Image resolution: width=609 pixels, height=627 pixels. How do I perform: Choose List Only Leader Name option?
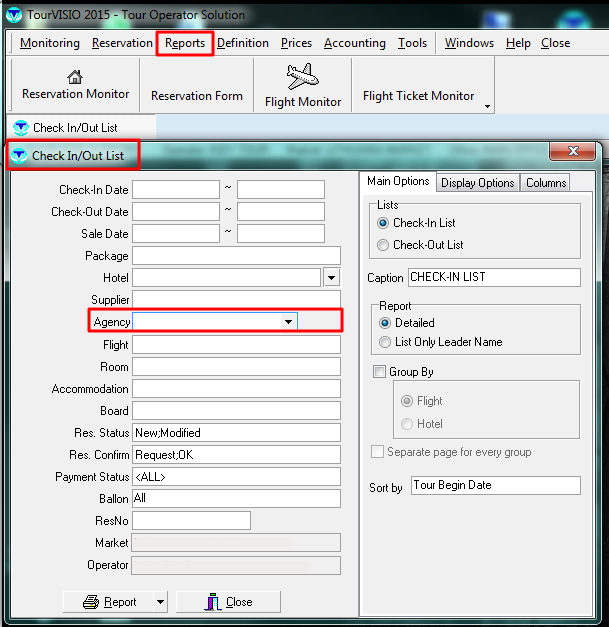[x=383, y=342]
